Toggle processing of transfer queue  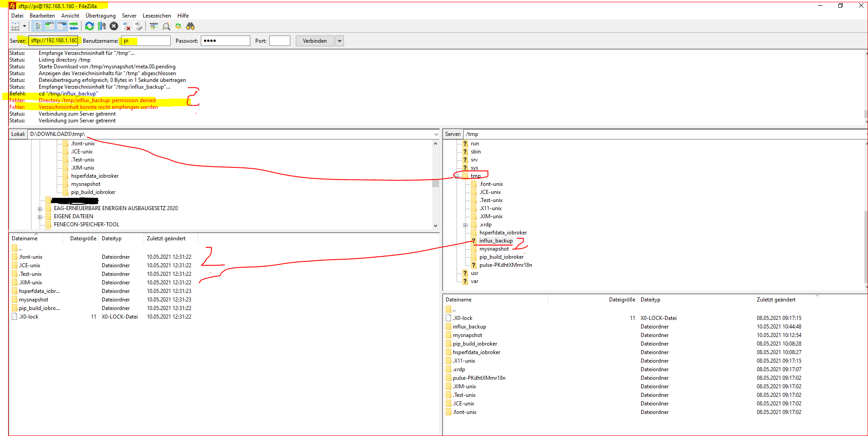click(102, 27)
